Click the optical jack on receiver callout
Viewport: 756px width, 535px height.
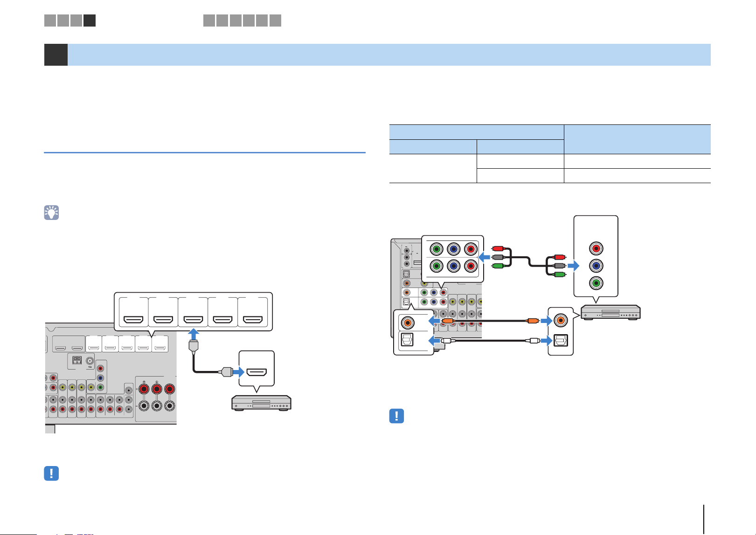coord(408,341)
